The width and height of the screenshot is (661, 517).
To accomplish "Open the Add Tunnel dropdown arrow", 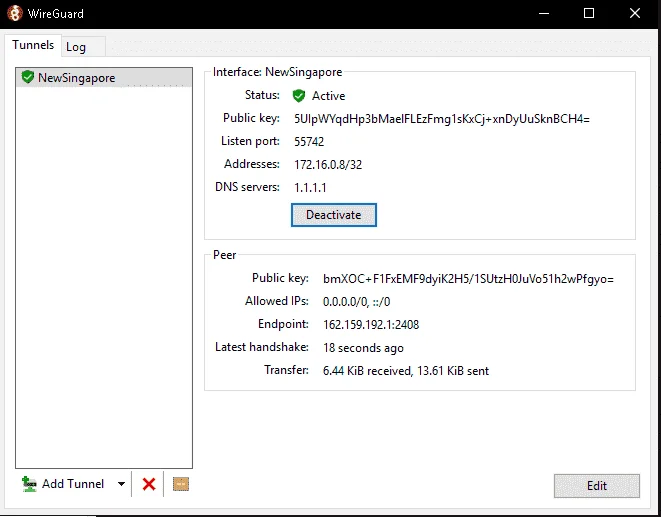I will coord(121,484).
